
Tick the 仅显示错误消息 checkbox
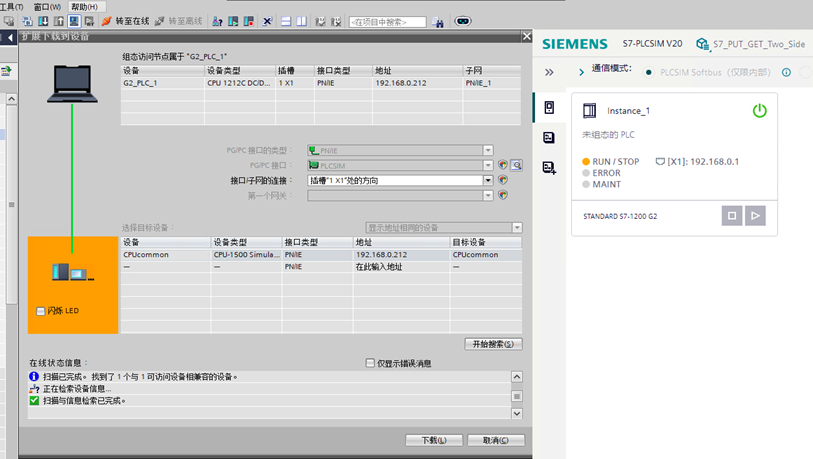point(372,363)
